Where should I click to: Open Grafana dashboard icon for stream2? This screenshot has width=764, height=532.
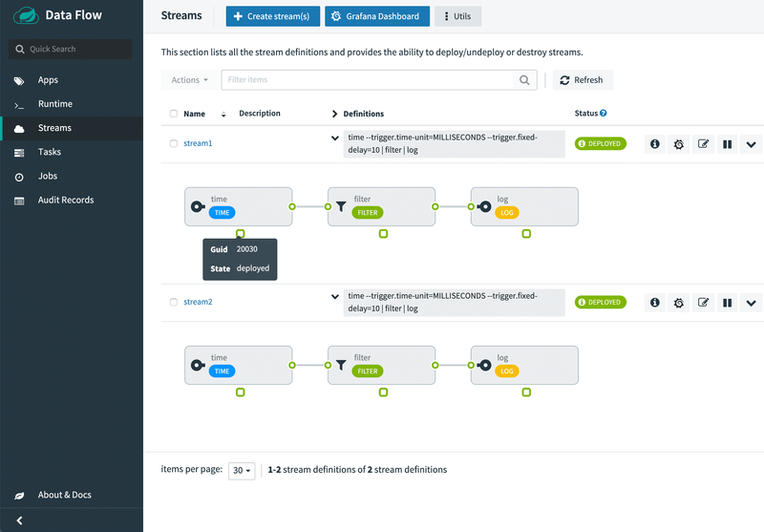click(679, 303)
